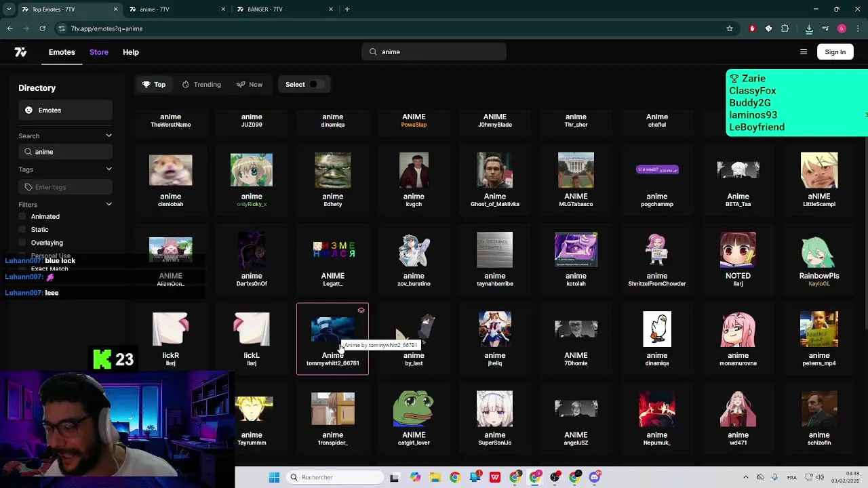Click the Windows taskbar Rechercher search box
The image size is (868, 488).
click(x=335, y=477)
